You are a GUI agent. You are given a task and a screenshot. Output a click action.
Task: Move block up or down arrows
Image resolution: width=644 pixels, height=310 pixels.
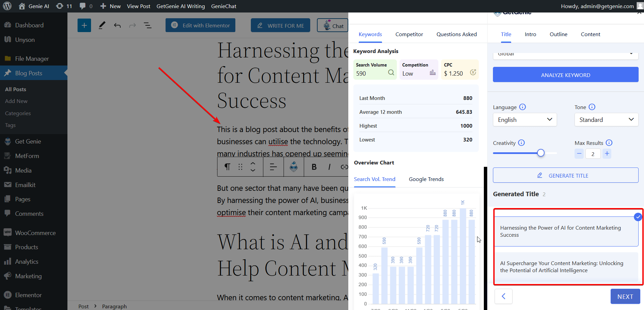(x=253, y=167)
